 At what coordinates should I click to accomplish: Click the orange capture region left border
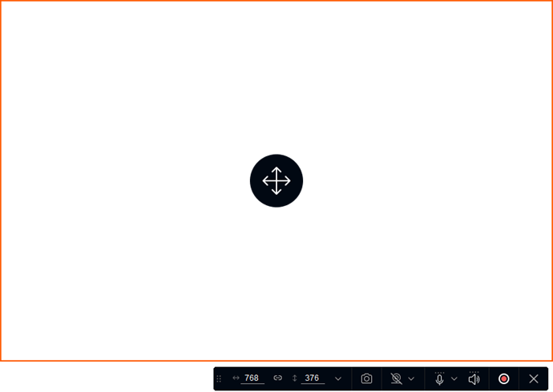tap(1, 180)
